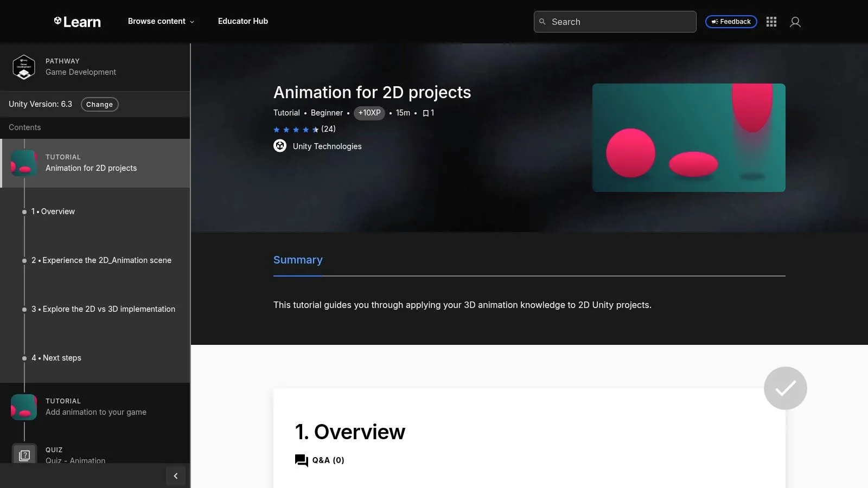The width and height of the screenshot is (868, 488).
Task: Expand the Browse content menu
Action: [x=161, y=21]
